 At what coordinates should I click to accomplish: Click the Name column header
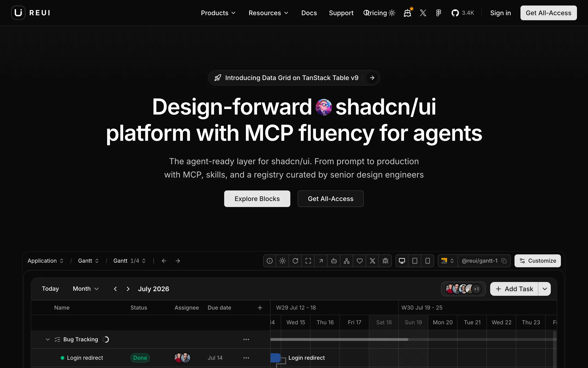point(62,308)
